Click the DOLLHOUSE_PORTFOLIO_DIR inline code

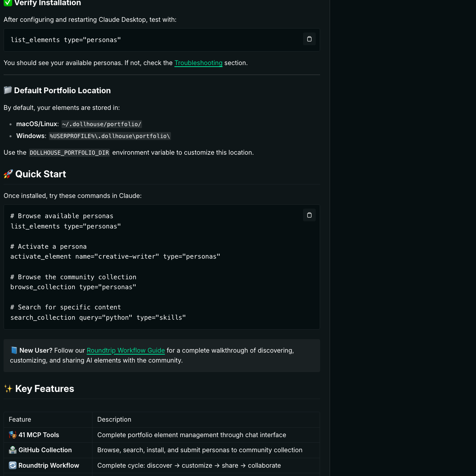click(69, 153)
